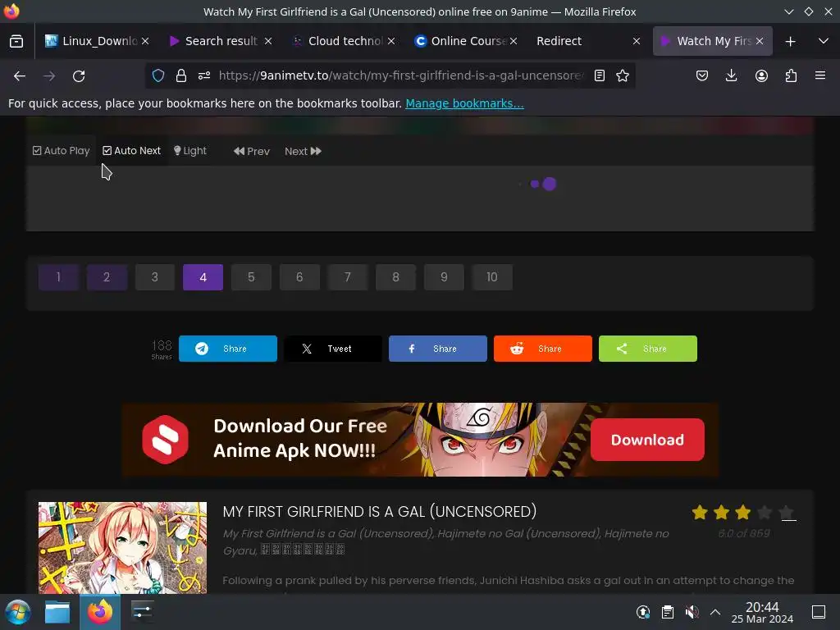Screen dimensions: 840x630
Task: Open the downloads panel
Action: pos(731,75)
